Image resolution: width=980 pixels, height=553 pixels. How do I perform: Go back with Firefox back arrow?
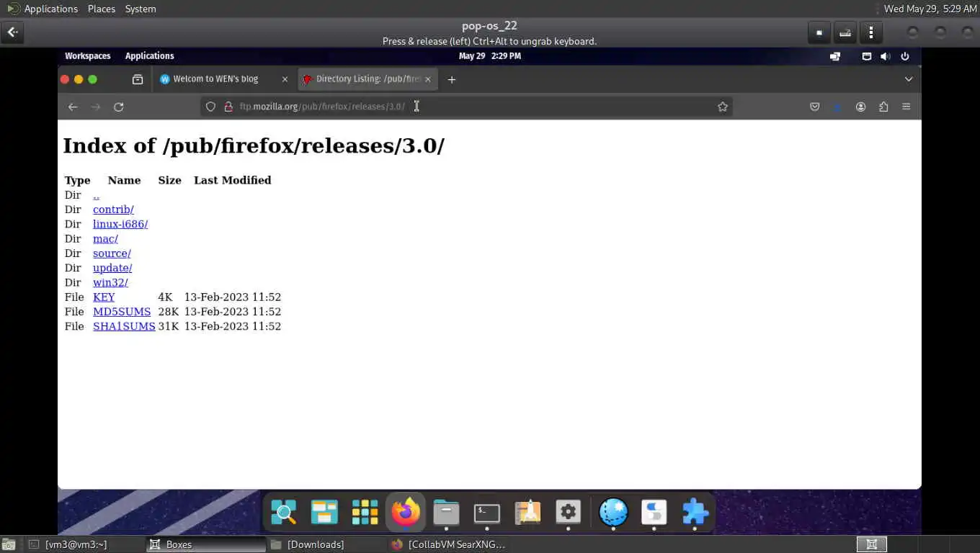[73, 107]
